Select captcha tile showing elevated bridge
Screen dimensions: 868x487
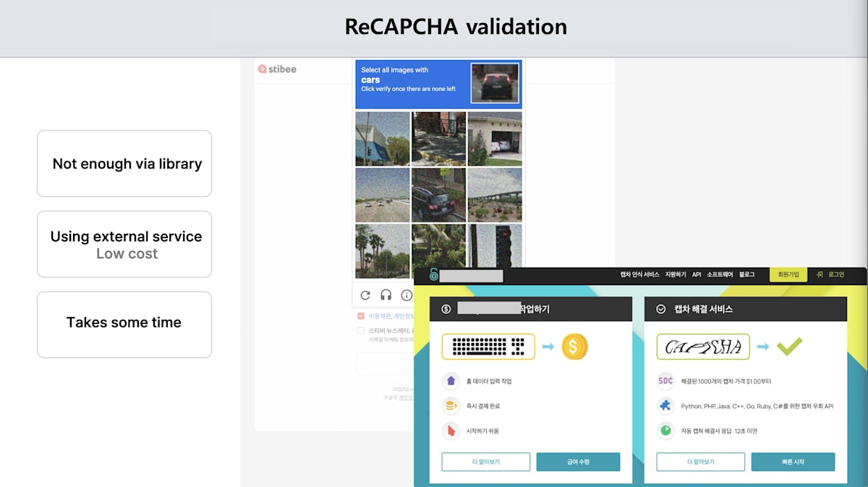(x=495, y=195)
